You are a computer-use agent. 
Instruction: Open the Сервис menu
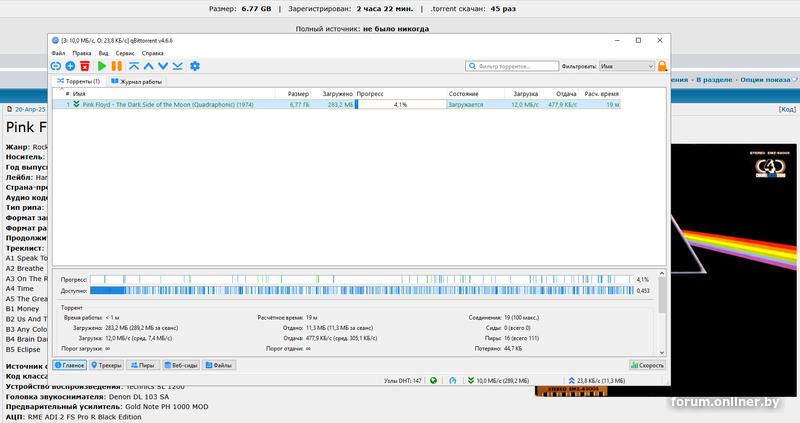click(125, 53)
